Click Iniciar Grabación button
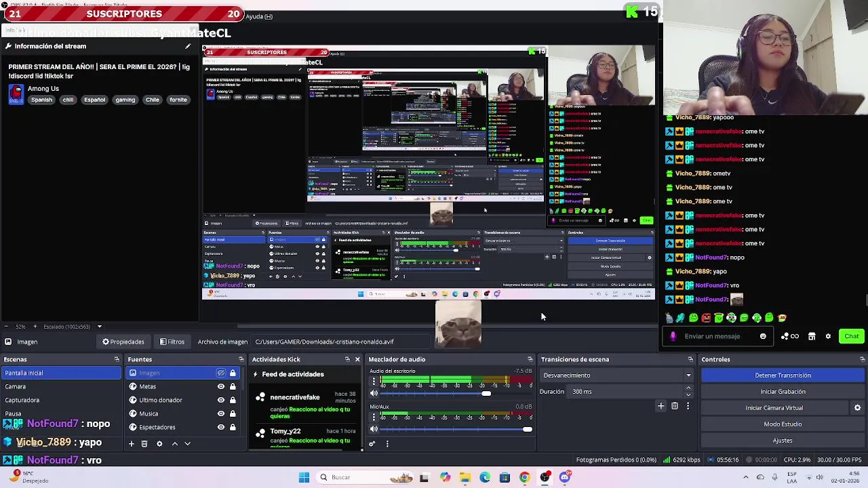The width and height of the screenshot is (868, 488). [x=783, y=392]
